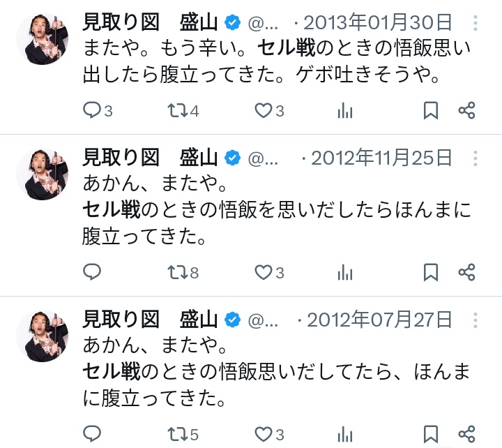
Task: Share the 2013年01月30日 tweet
Action: pos(466,110)
